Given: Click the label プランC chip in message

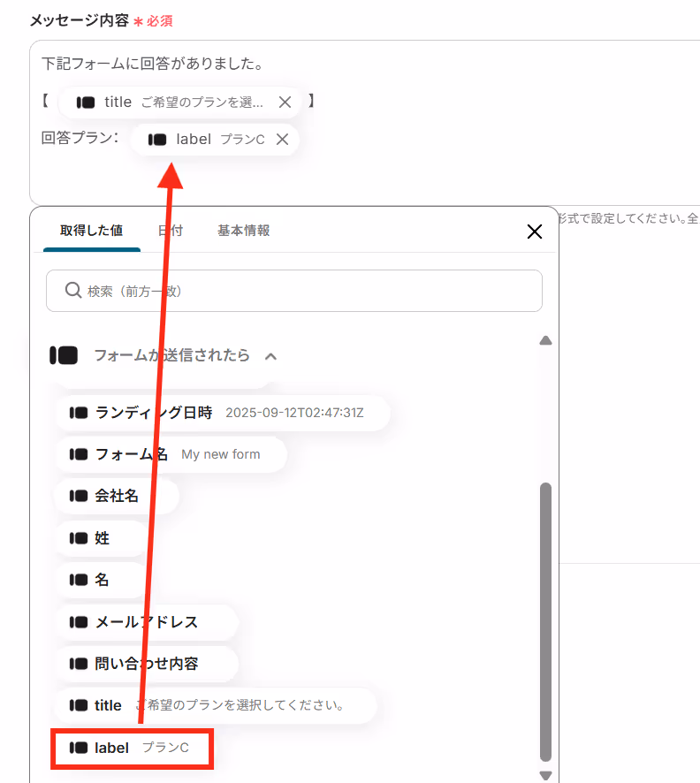Looking at the screenshot, I should pyautogui.click(x=215, y=140).
